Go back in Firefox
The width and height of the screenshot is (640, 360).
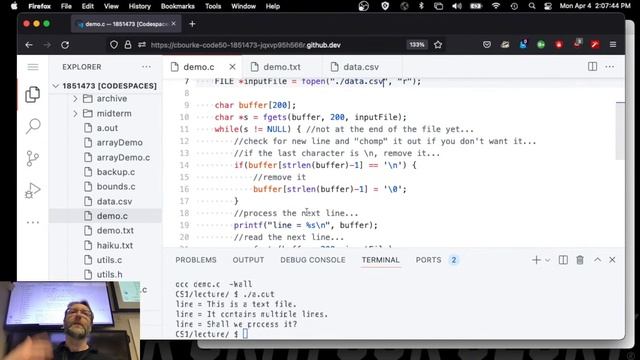click(x=29, y=45)
